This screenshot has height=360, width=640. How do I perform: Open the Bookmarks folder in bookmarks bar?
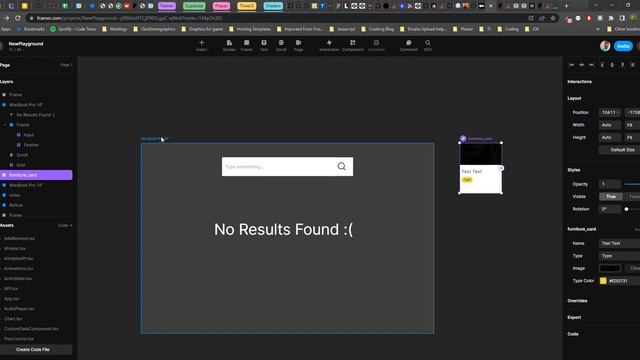31,29
